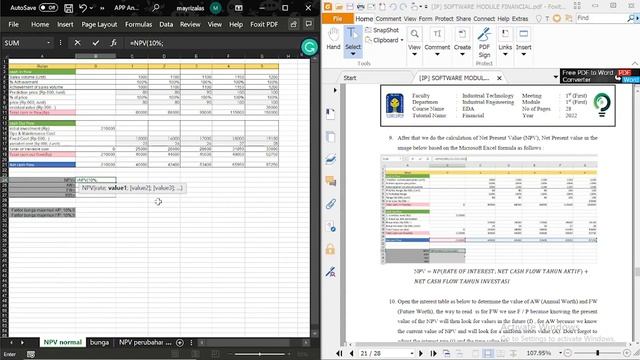
Task: Close the SOFTWARE MODUL document tab
Action: coord(499,78)
